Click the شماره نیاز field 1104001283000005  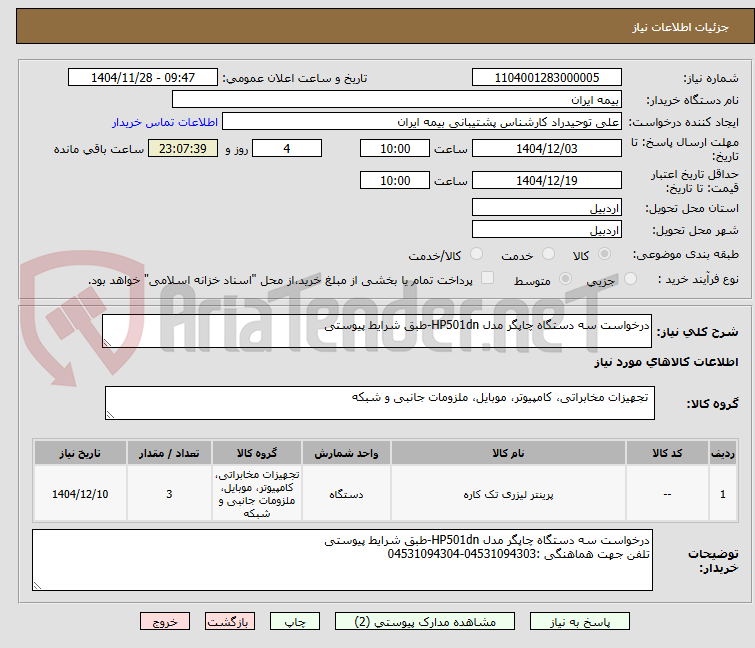(x=547, y=77)
